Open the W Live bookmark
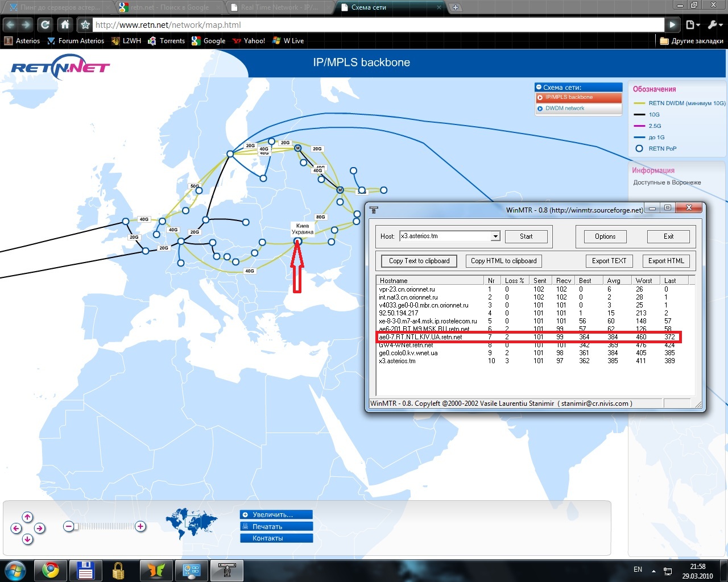 point(288,41)
